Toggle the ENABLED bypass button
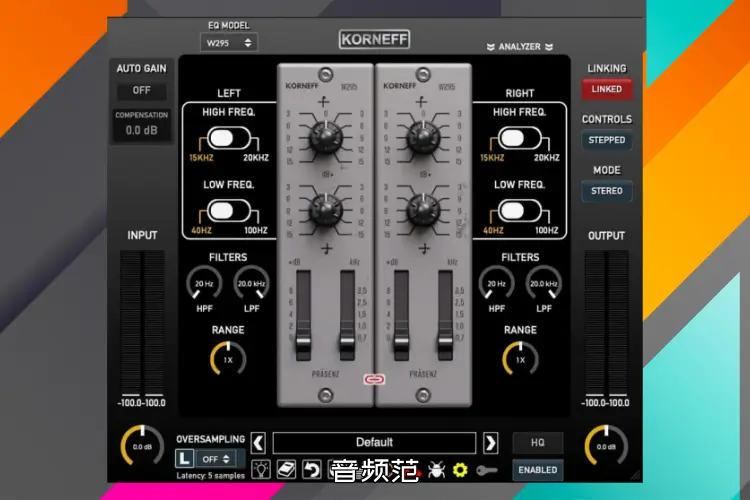 coord(538,470)
